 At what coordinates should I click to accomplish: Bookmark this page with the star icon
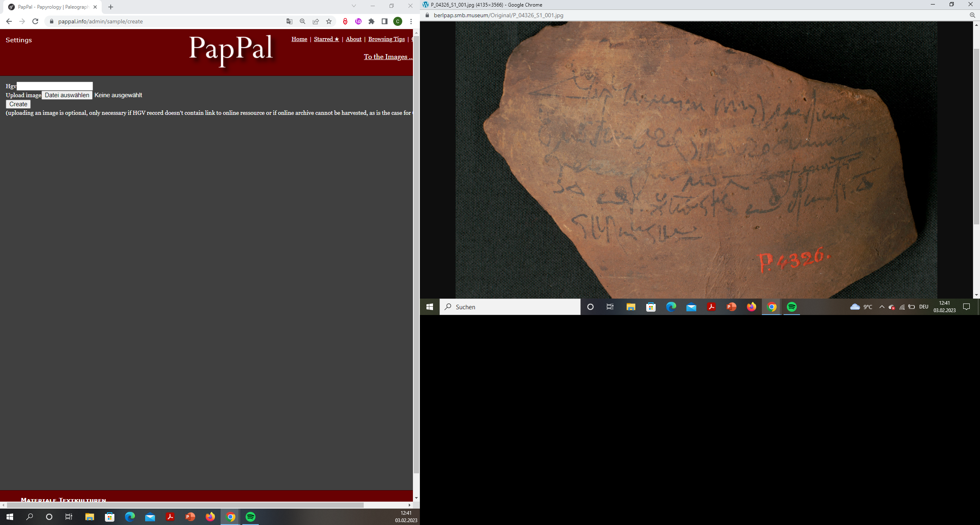click(x=329, y=21)
